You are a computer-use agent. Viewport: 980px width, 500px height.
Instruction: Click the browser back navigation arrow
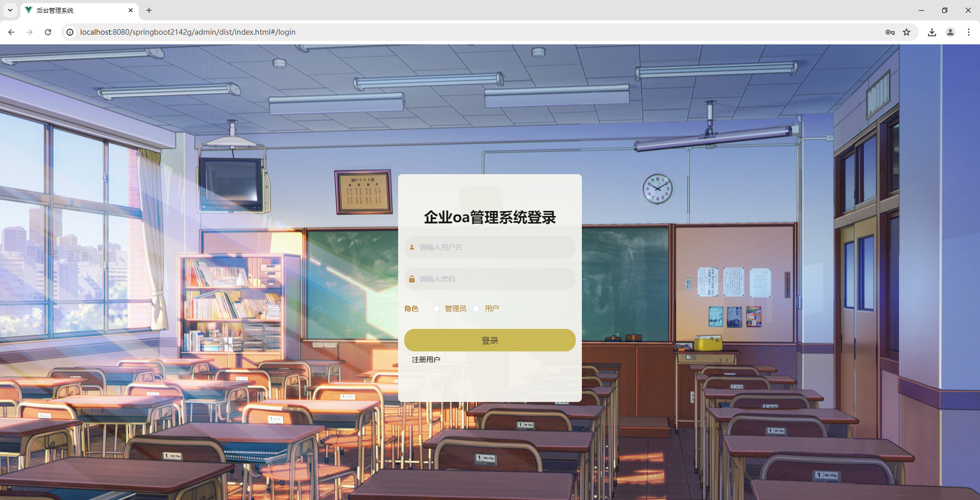coord(11,32)
